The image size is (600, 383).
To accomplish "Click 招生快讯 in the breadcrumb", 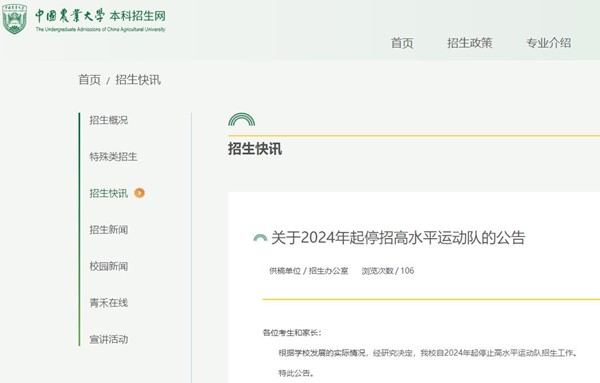I will (x=138, y=80).
